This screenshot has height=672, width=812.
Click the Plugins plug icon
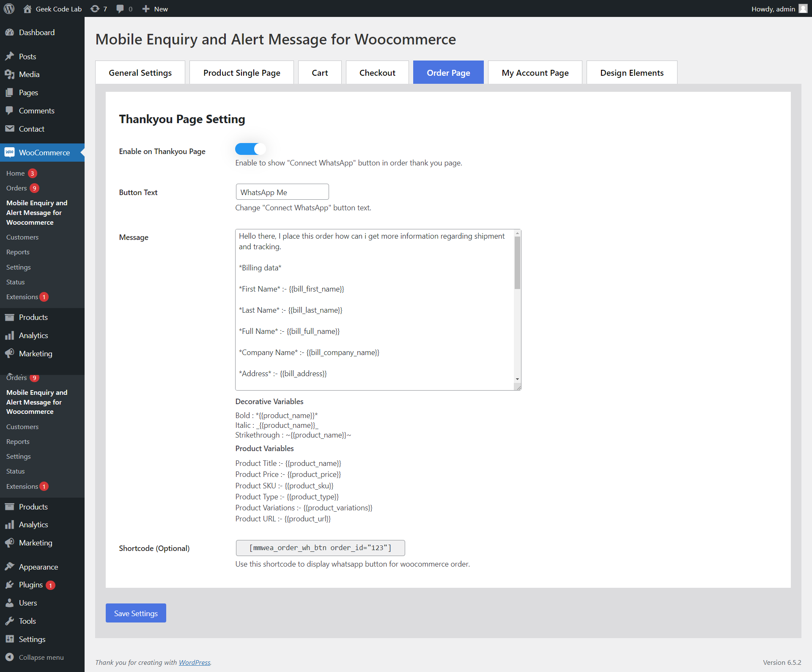point(10,585)
